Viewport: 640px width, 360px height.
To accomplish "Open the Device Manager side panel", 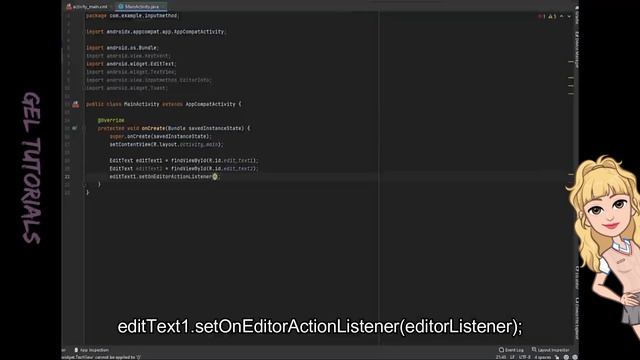I will (577, 50).
